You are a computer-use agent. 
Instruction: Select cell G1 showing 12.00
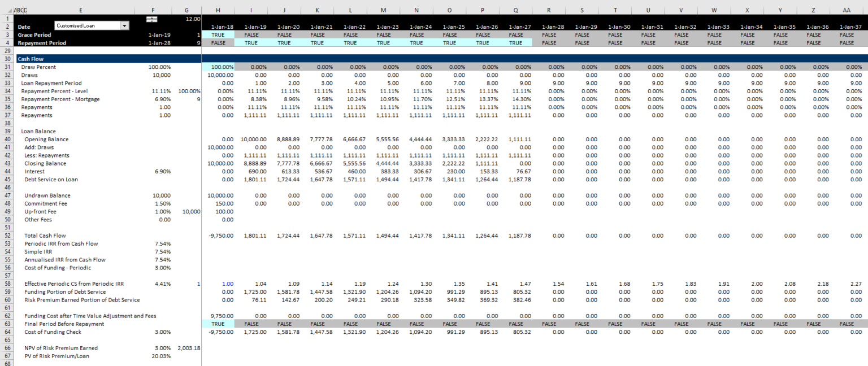tap(186, 18)
